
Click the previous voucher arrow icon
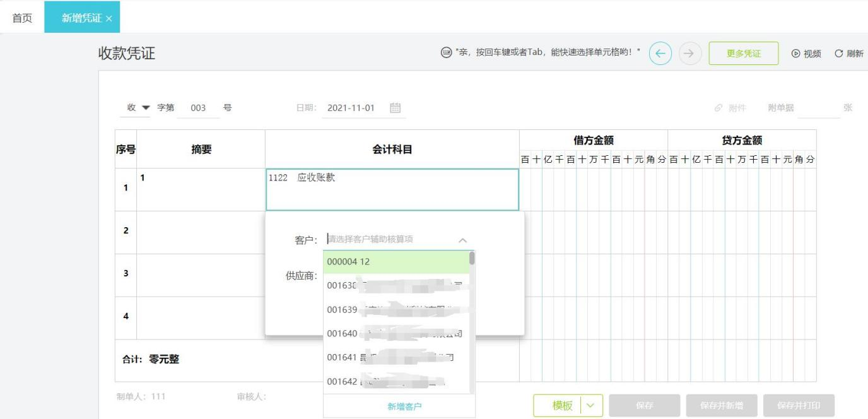click(660, 54)
